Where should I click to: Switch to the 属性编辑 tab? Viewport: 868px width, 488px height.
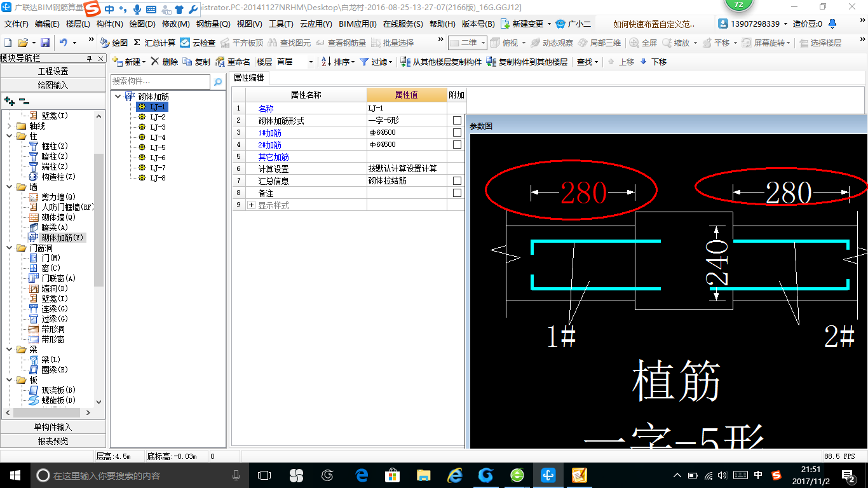(248, 78)
